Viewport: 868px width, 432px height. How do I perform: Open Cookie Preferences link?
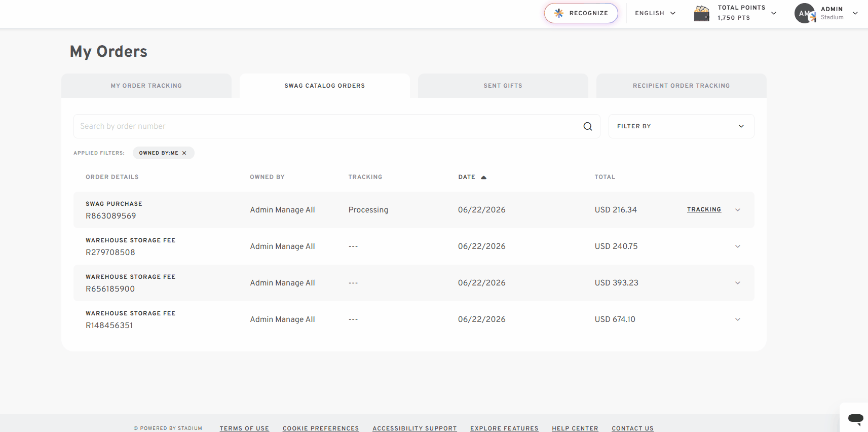[321, 428]
